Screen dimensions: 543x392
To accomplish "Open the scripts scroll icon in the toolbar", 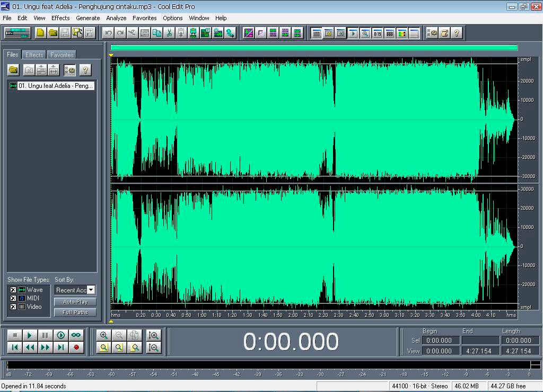I will pyautogui.click(x=445, y=33).
